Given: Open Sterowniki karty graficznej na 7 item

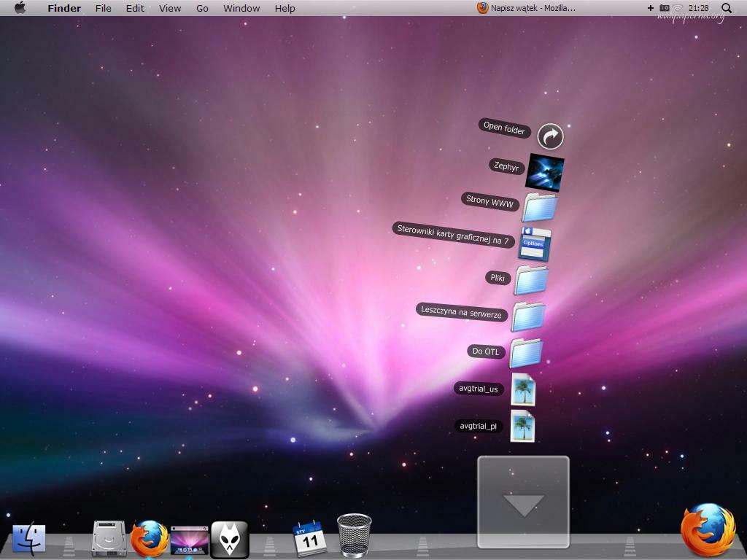Looking at the screenshot, I should [535, 244].
